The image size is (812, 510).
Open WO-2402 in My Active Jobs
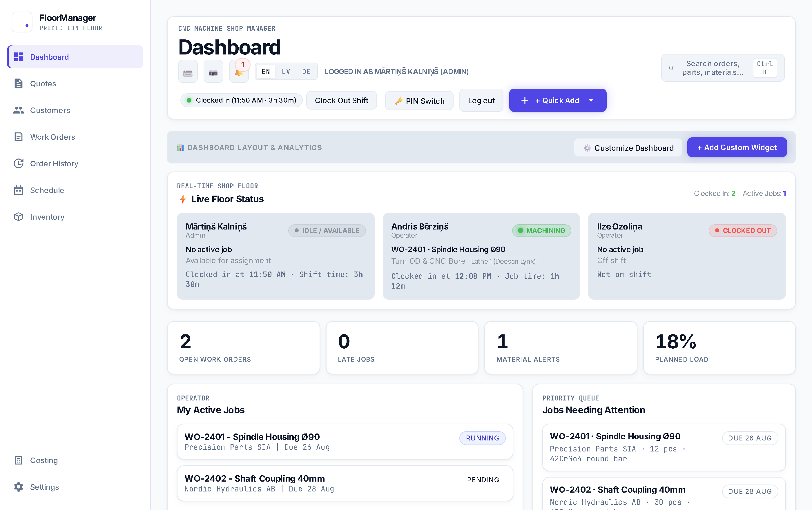345,483
